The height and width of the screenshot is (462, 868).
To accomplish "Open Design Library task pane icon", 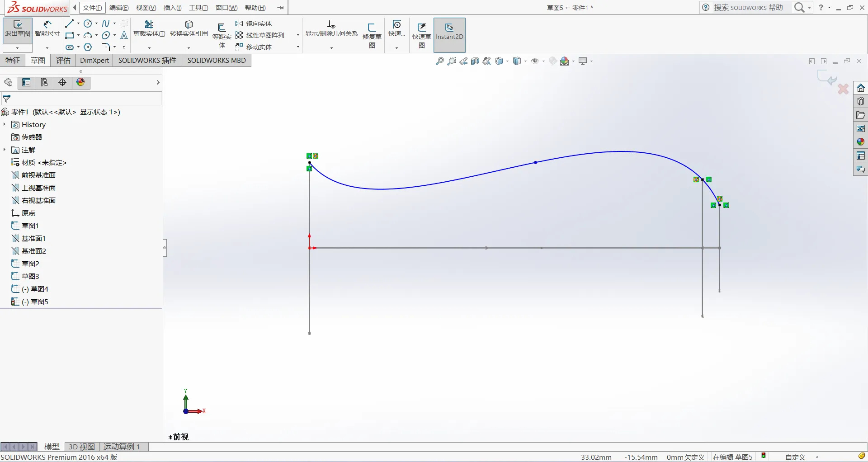I will [861, 101].
